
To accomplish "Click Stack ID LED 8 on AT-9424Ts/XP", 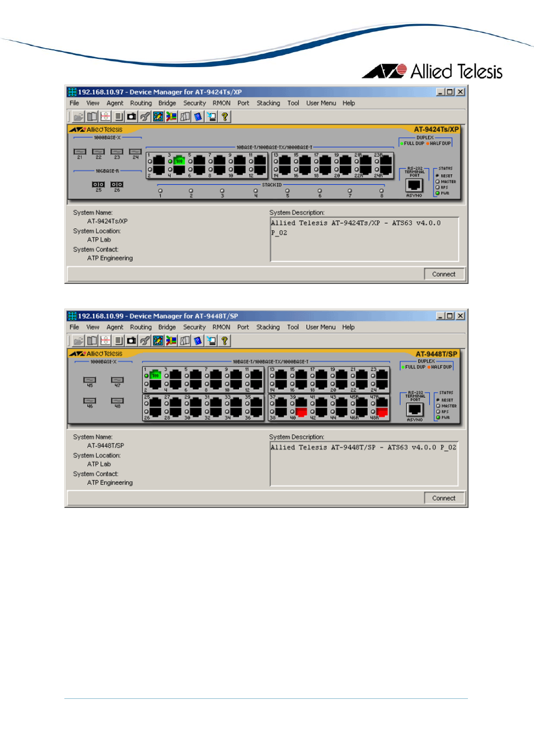I will tap(381, 191).
